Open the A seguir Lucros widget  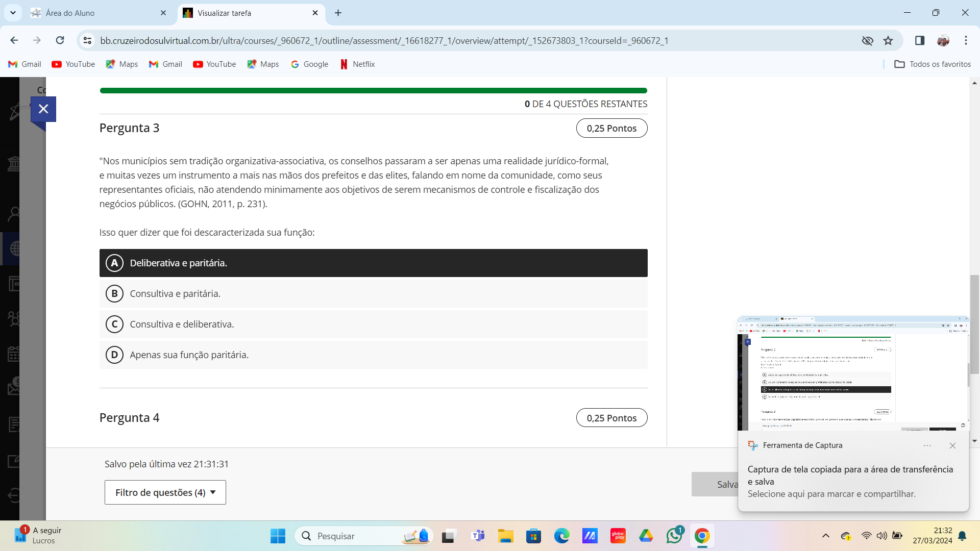(38, 536)
